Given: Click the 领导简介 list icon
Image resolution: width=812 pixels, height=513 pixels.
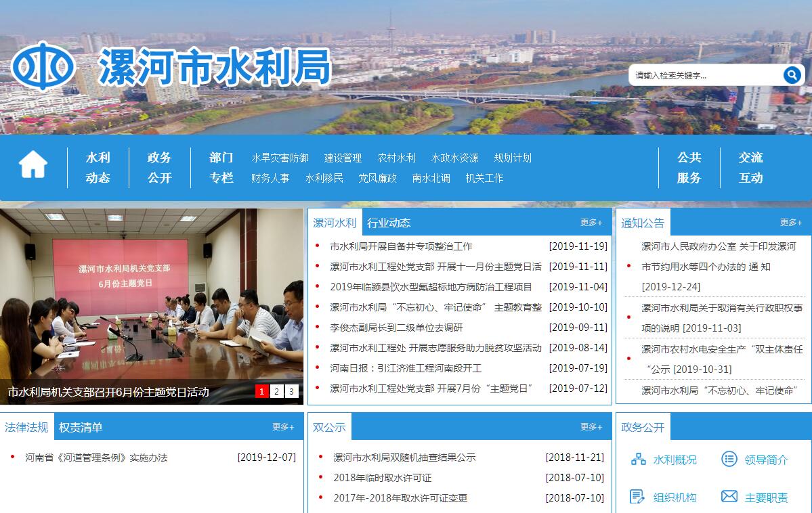Looking at the screenshot, I should coord(729,460).
